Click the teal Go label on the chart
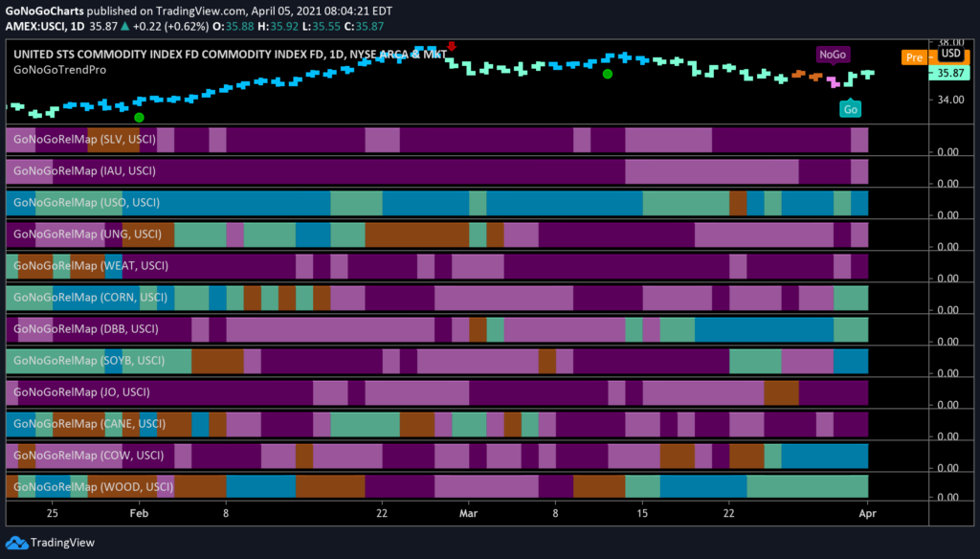 (x=850, y=109)
